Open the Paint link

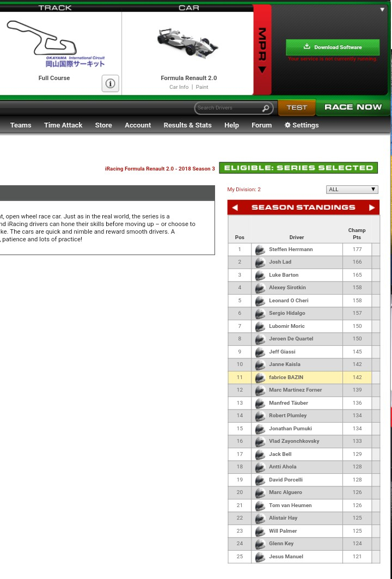coord(202,87)
